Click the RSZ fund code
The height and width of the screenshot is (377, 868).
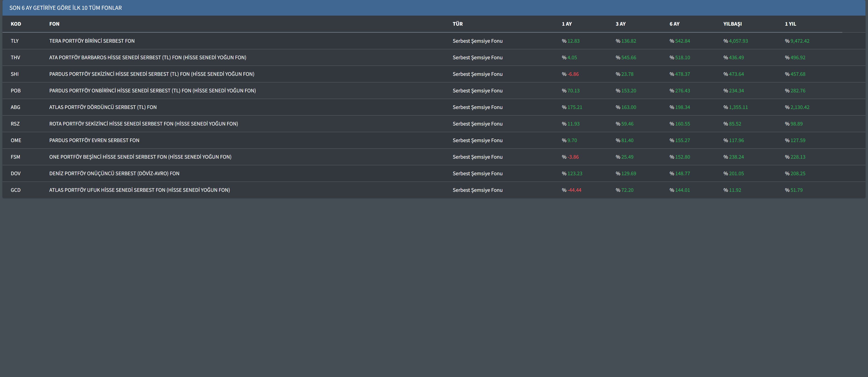(15, 124)
